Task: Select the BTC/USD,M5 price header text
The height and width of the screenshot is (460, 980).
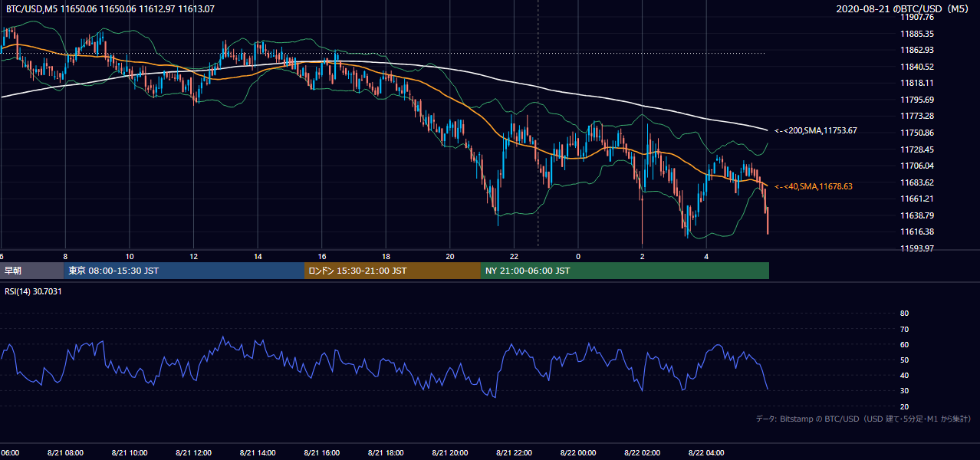Action: click(x=110, y=9)
